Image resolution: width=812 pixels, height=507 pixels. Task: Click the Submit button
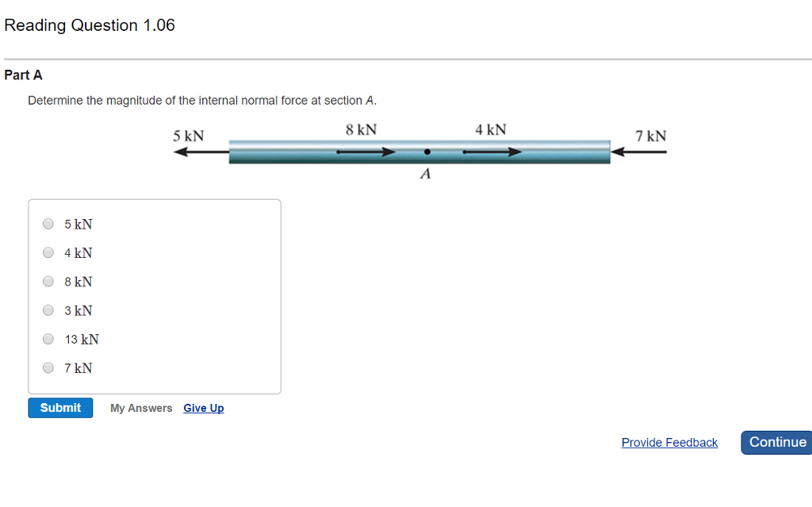[x=60, y=408]
